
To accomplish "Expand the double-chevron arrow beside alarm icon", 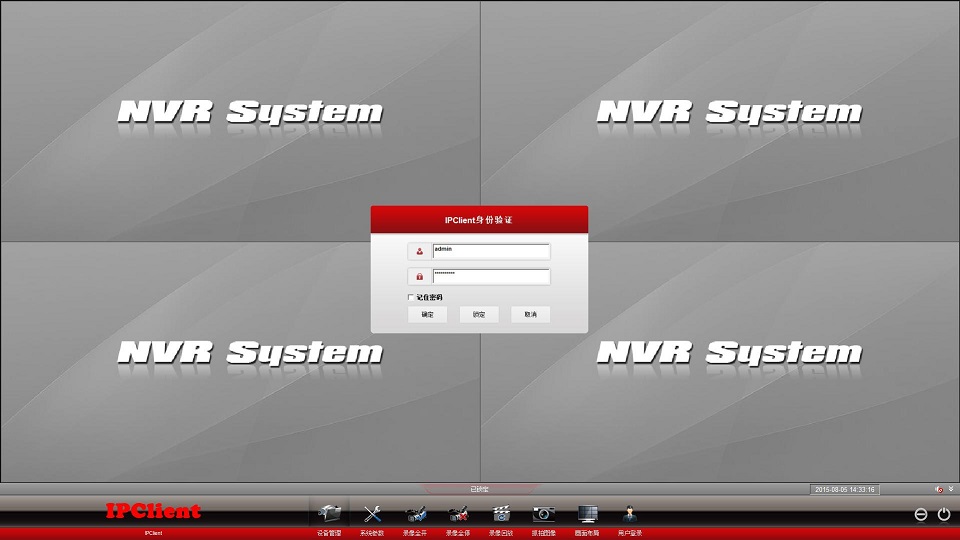I will (951, 489).
